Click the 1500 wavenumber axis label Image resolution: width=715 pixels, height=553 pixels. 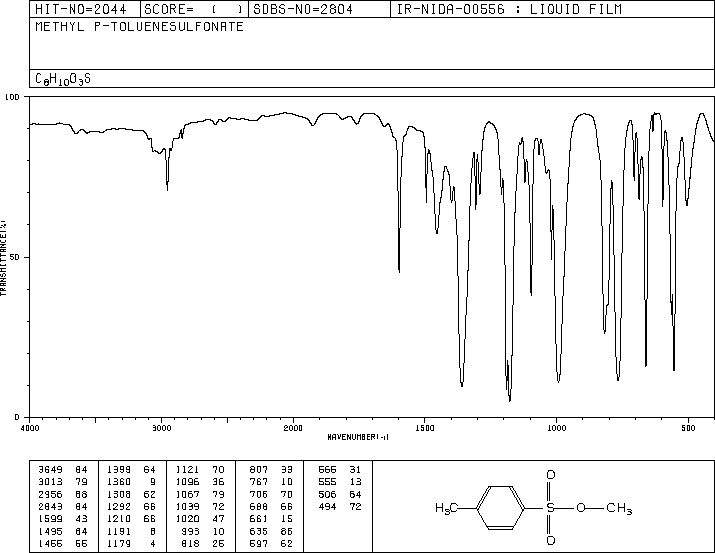pyautogui.click(x=425, y=428)
